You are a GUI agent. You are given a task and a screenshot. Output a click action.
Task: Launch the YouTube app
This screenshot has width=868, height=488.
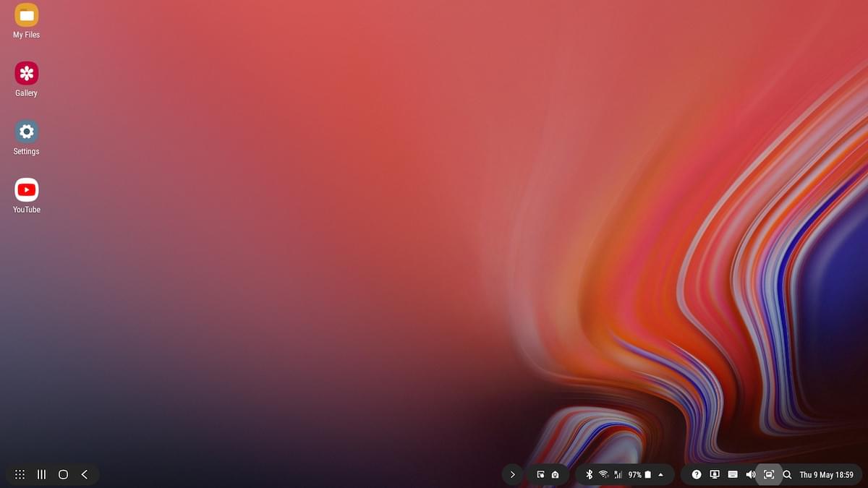click(27, 190)
